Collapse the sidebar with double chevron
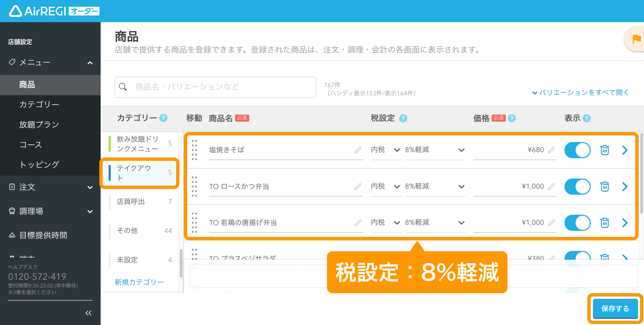This screenshot has width=644, height=325. [x=89, y=313]
